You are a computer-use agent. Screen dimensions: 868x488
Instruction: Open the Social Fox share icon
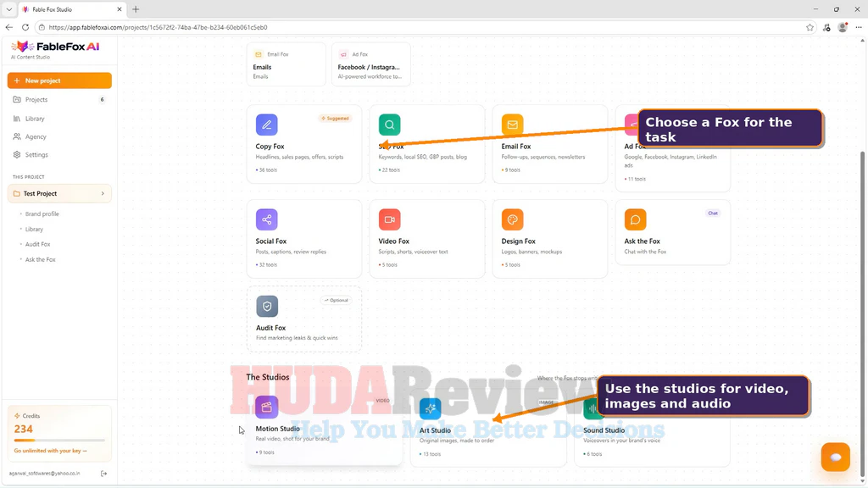[x=266, y=219]
